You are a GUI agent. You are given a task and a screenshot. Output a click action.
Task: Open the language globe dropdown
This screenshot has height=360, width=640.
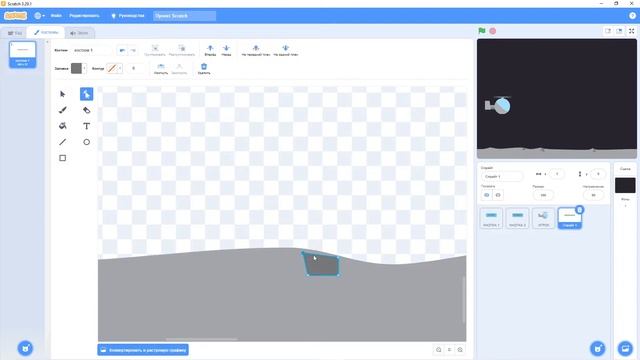tap(39, 16)
